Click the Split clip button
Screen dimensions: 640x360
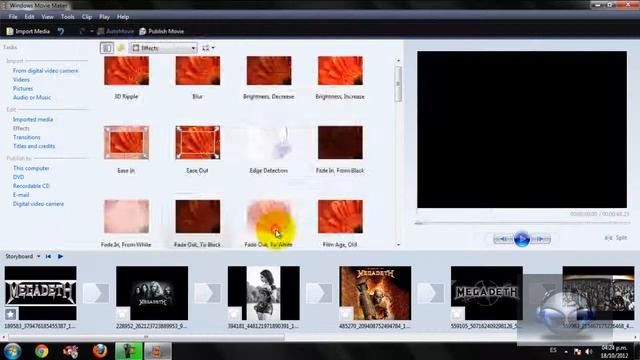point(616,238)
